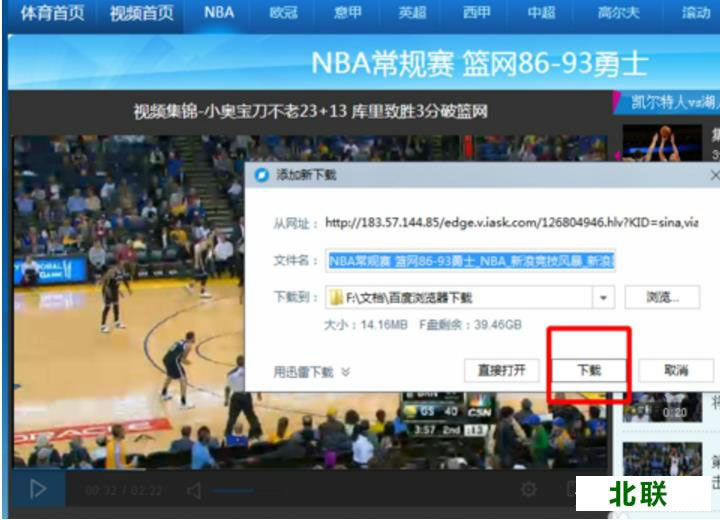The height and width of the screenshot is (520, 720).
Task: Play the video with the play icon
Action: (38, 489)
